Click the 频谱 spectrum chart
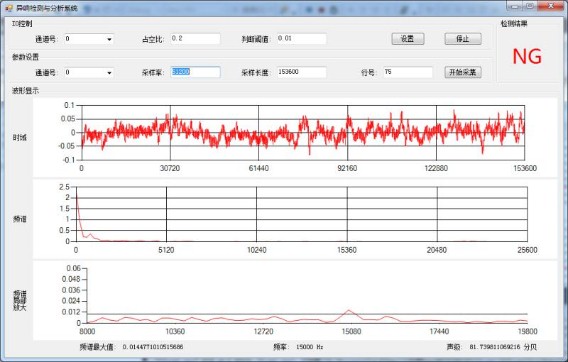The width and height of the screenshot is (568, 362). point(302,214)
